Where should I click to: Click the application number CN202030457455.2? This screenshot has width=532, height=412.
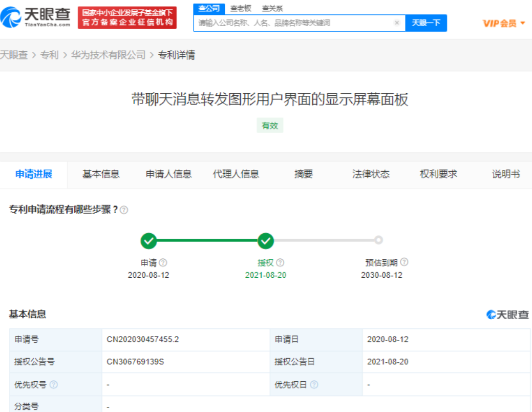click(142, 339)
